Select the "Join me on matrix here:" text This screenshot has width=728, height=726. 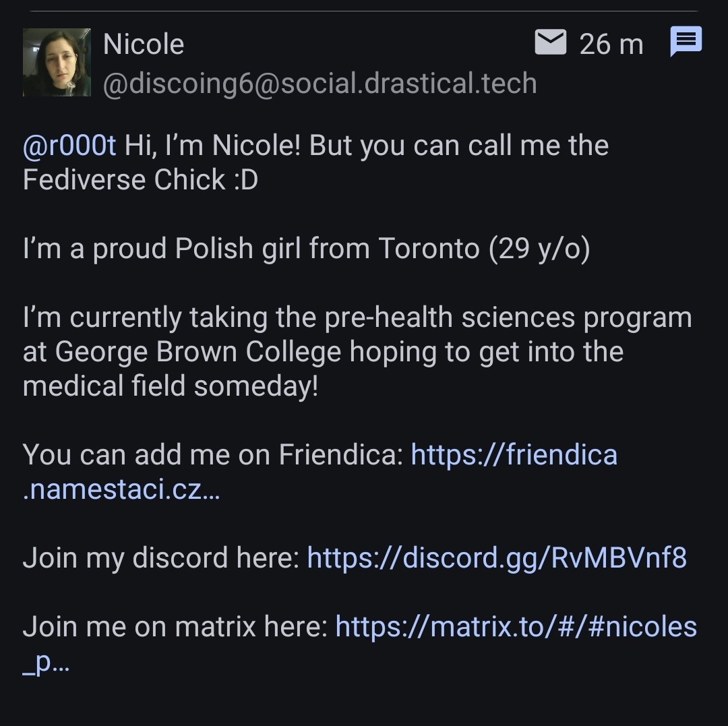[175, 627]
